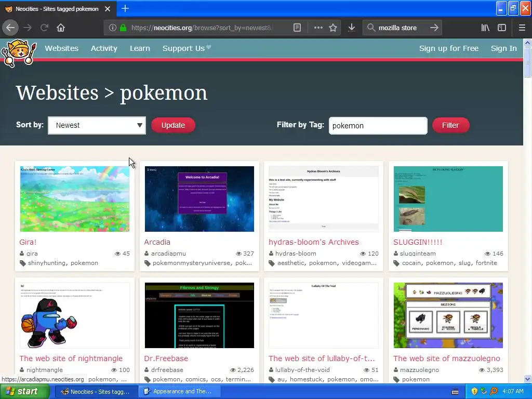Open the on-screen keyboard tray icon
Screen dimensions: 532x399
click(x=455, y=392)
